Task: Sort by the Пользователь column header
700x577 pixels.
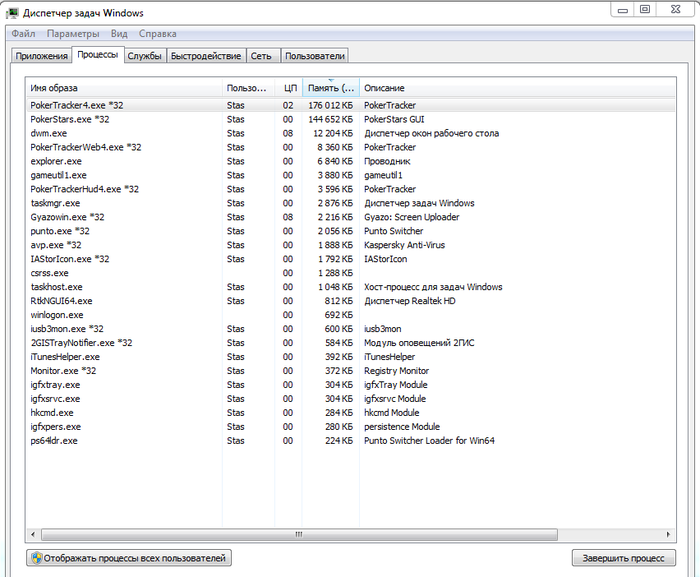Action: [248, 88]
